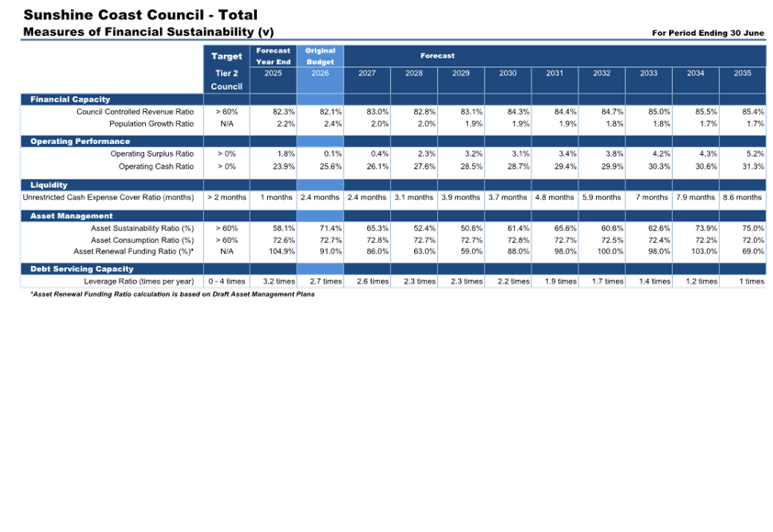This screenshot has height=532, width=773.
Task: Click the 2026 year header cell
Action: [320, 73]
